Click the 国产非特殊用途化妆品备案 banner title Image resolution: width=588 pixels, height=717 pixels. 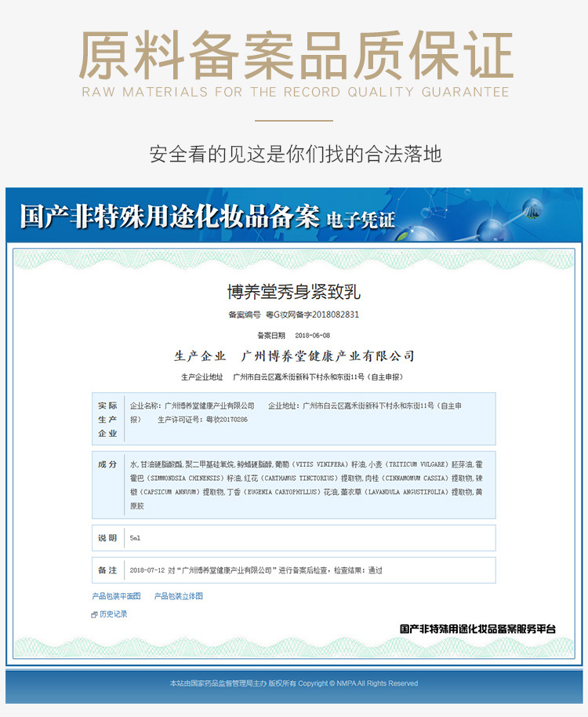[x=169, y=216]
